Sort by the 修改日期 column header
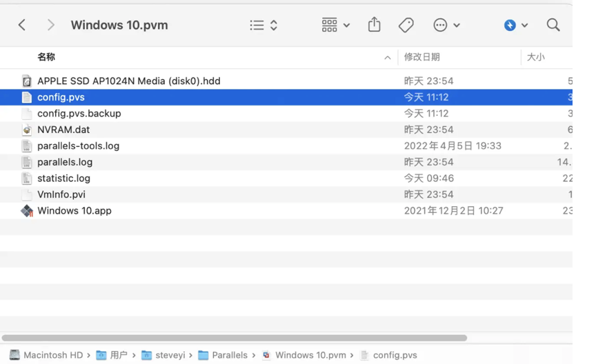596x364 pixels. (x=421, y=57)
